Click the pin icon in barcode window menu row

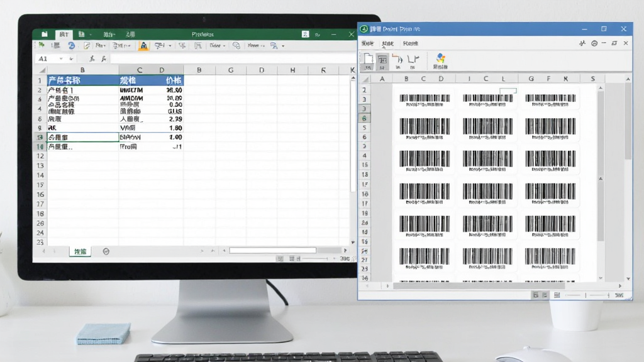582,43
